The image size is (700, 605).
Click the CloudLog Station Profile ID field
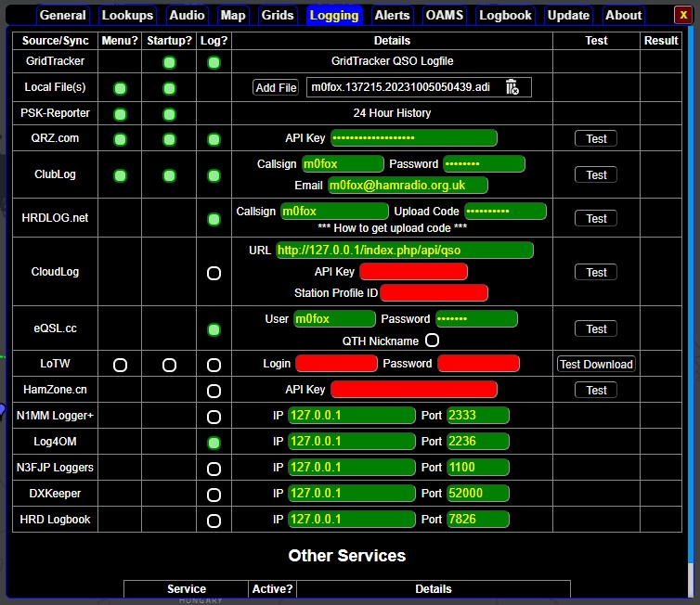(x=434, y=292)
